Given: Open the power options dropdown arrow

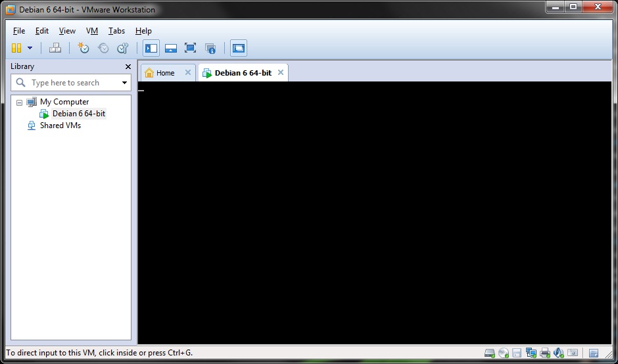Looking at the screenshot, I should 30,48.
